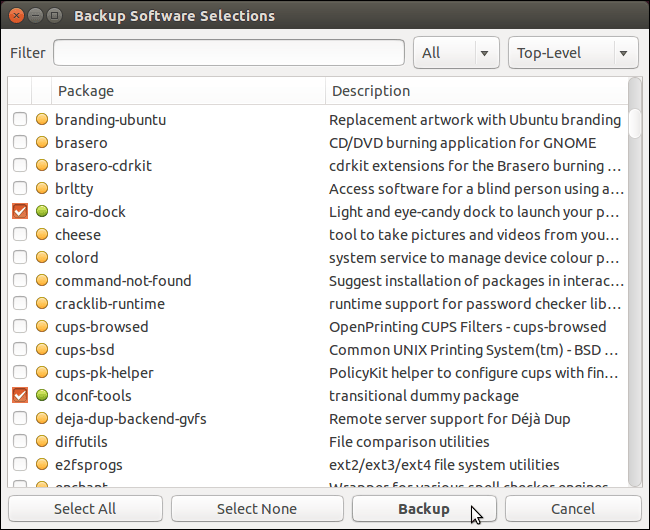Tick the e2fsprogs package checkbox
Screen dimensions: 650x530
coord(20,465)
